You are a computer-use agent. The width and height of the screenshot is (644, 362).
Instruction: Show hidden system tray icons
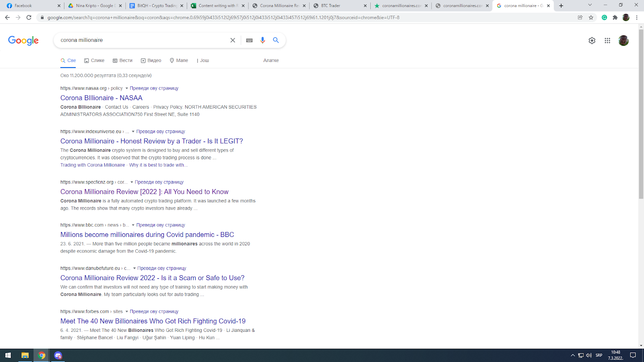click(573, 355)
